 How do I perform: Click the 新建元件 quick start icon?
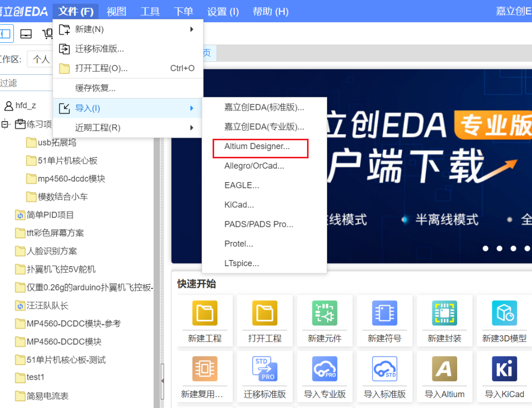[x=325, y=313]
